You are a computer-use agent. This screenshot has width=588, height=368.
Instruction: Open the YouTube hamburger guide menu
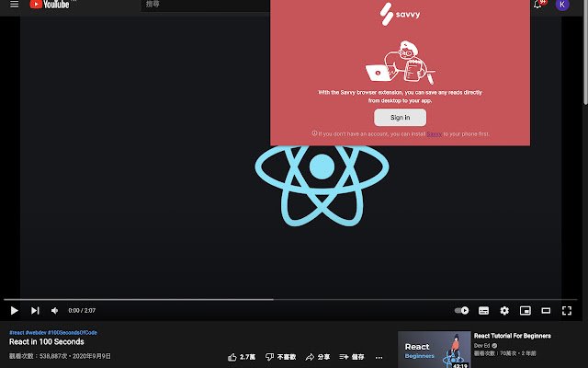tap(15, 4)
